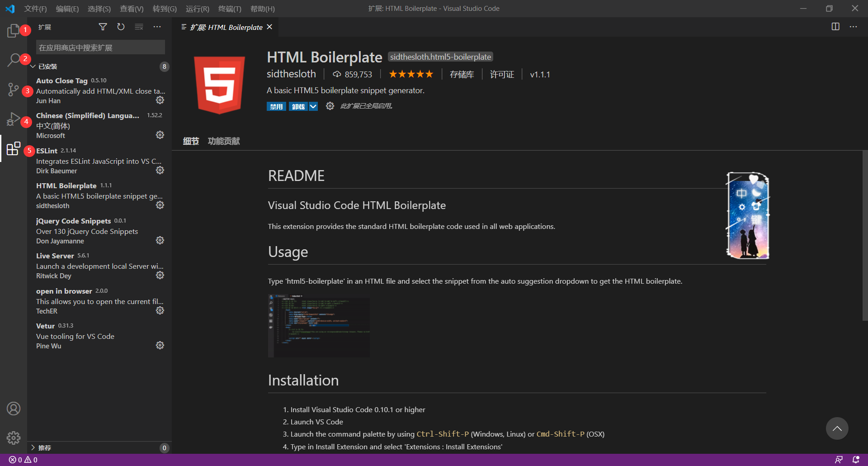Expand the 推荐 recommended section
Image resolution: width=868 pixels, height=466 pixels.
tap(99, 447)
